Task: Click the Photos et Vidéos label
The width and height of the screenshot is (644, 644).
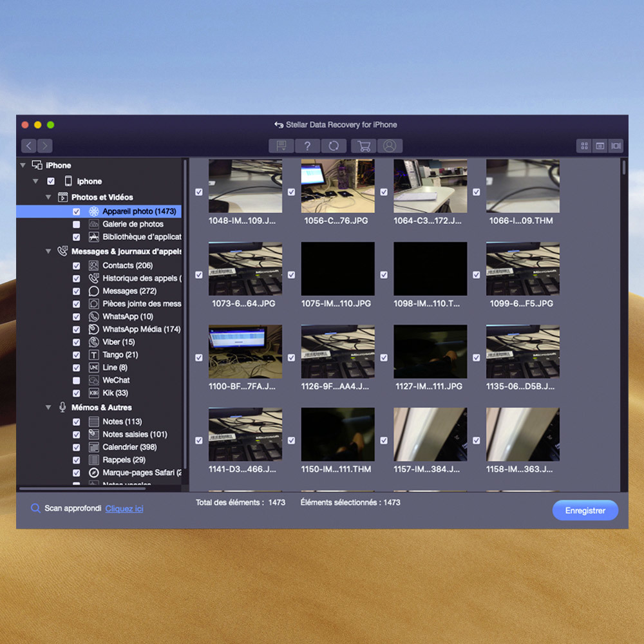Action: click(x=102, y=197)
